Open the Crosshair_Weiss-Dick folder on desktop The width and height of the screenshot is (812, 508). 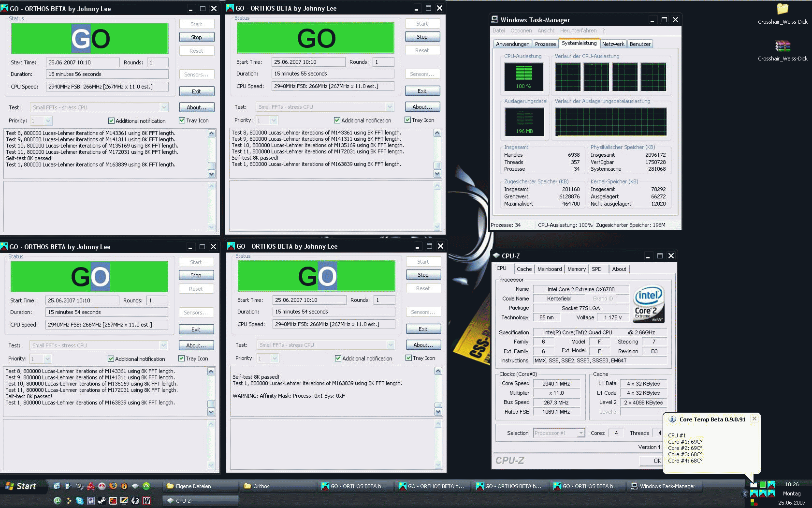(x=783, y=14)
